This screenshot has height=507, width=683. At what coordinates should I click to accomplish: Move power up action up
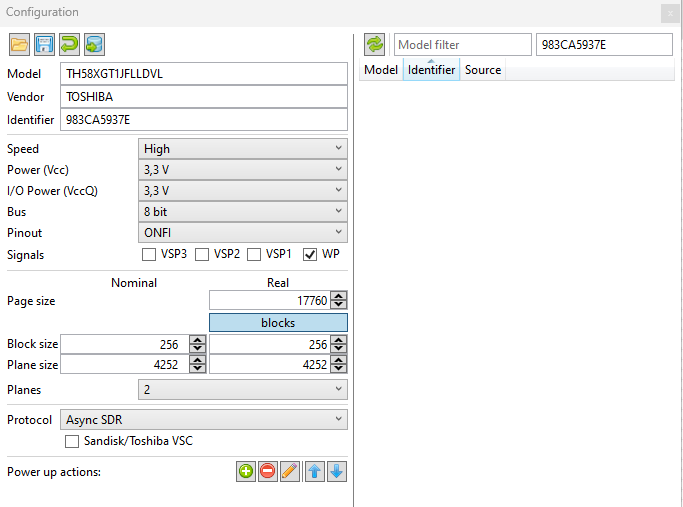coord(314,471)
